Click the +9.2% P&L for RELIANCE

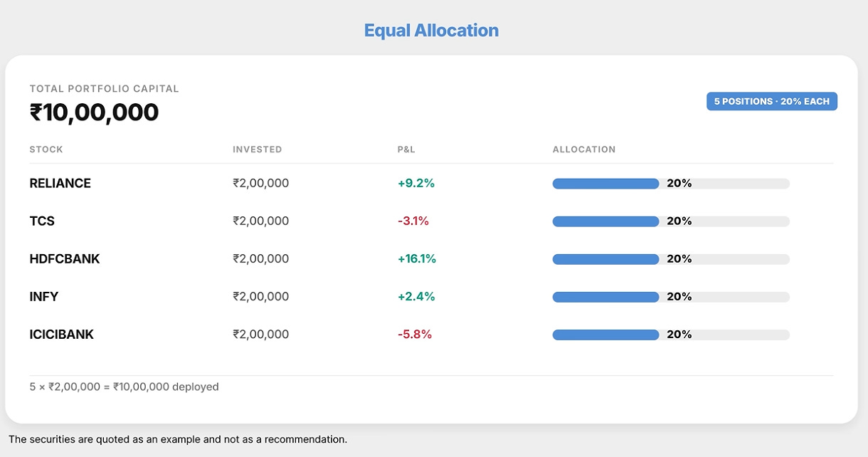[416, 184]
